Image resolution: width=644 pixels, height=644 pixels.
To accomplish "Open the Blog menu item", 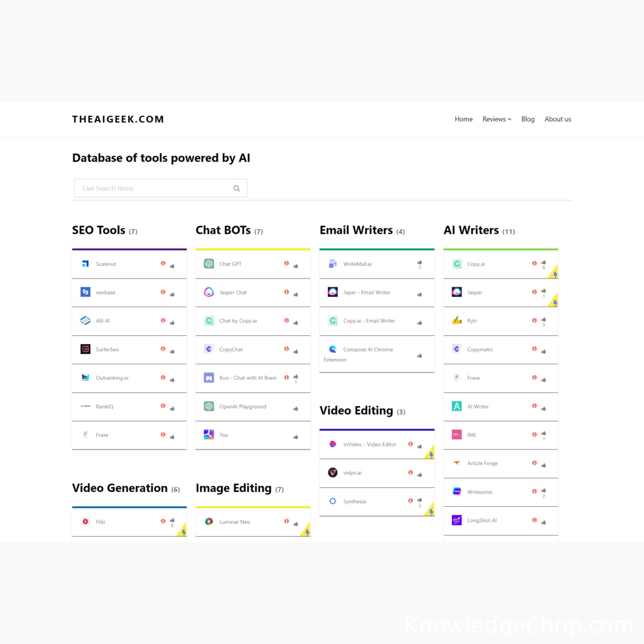I will click(x=528, y=119).
